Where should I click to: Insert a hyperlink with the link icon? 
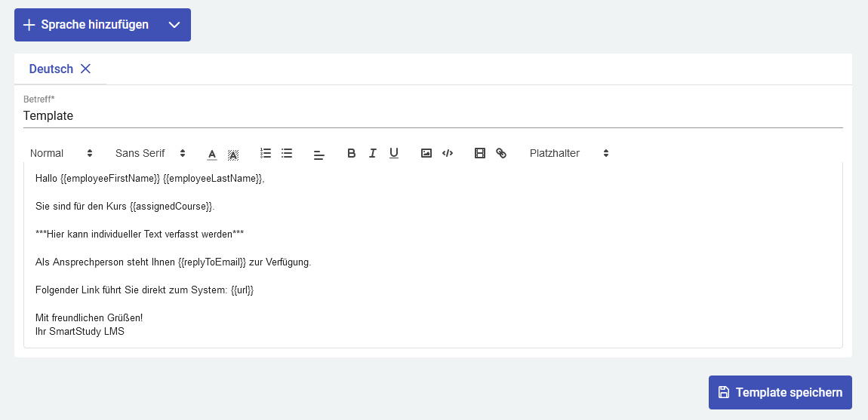(x=501, y=153)
